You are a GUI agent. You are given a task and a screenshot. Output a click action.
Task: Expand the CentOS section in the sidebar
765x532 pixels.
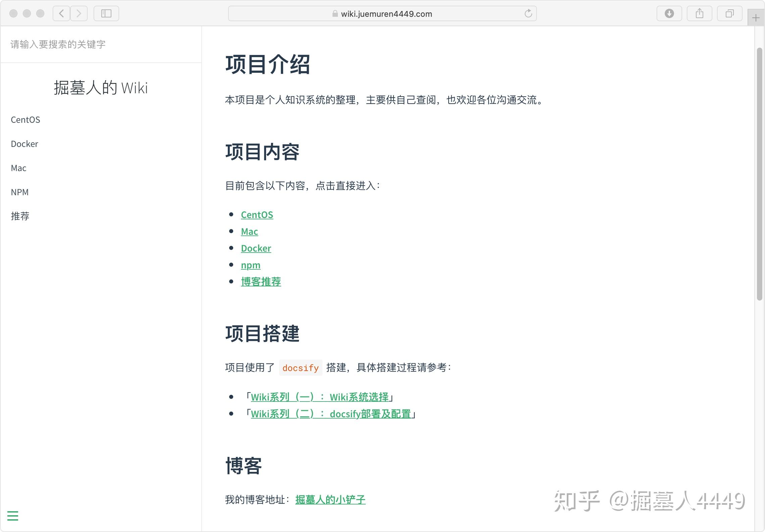[25, 119]
